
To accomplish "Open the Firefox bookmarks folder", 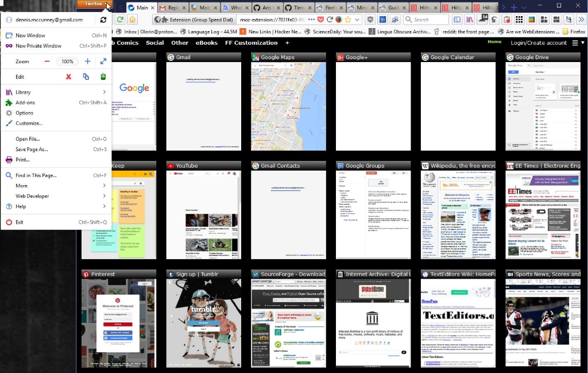I will pos(574,32).
